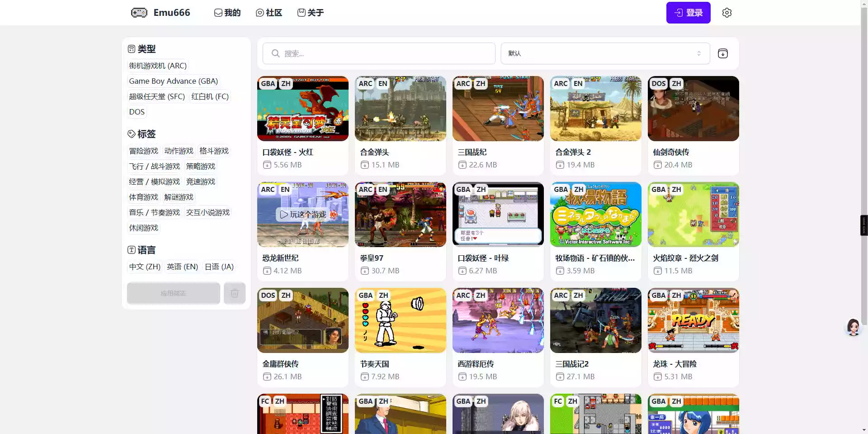The height and width of the screenshot is (434, 868).
Task: Click the download icon next to 26.1 MB
Action: tap(267, 377)
